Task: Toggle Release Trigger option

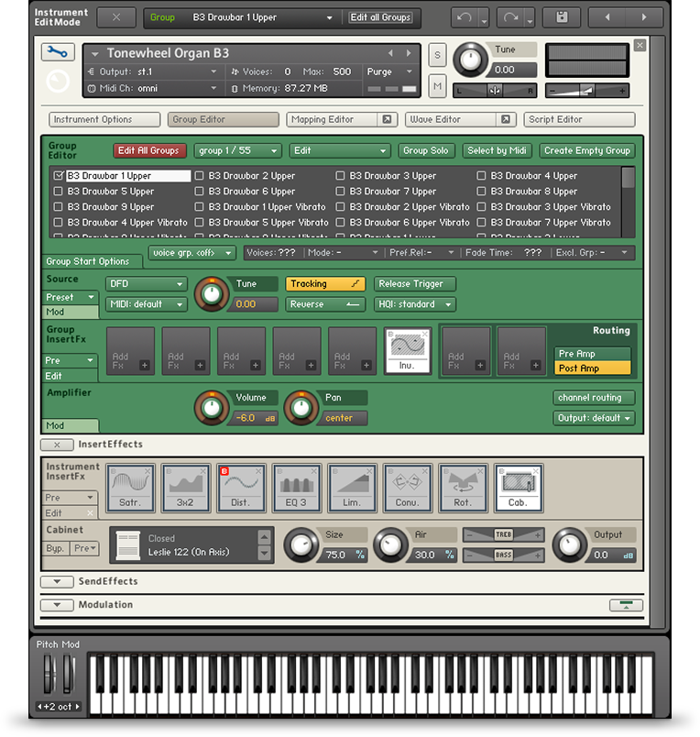Action: pos(414,284)
